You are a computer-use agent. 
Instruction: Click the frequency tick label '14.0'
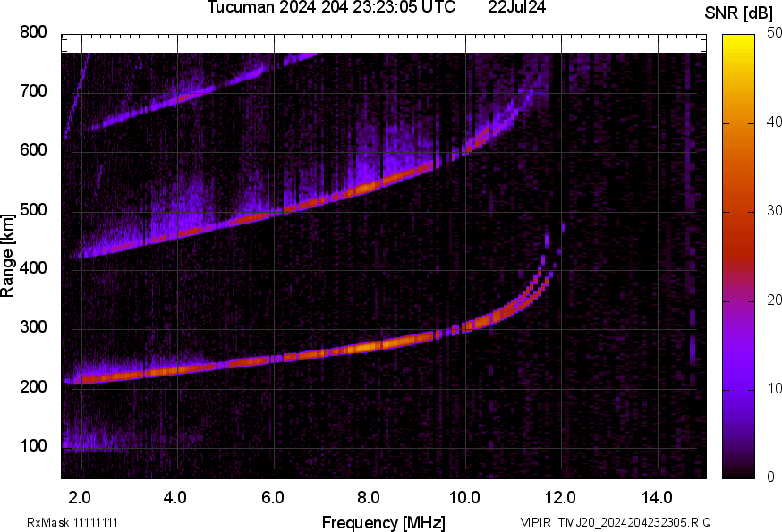pos(657,497)
